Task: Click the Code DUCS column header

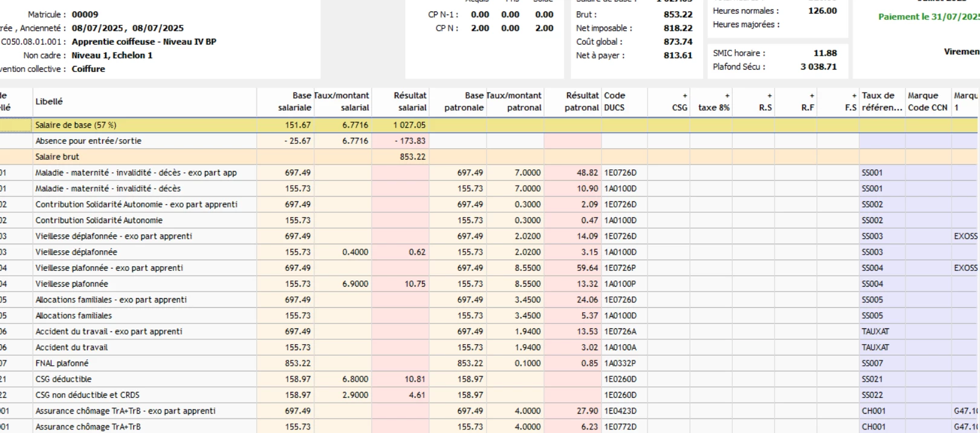Action: pyautogui.click(x=615, y=102)
